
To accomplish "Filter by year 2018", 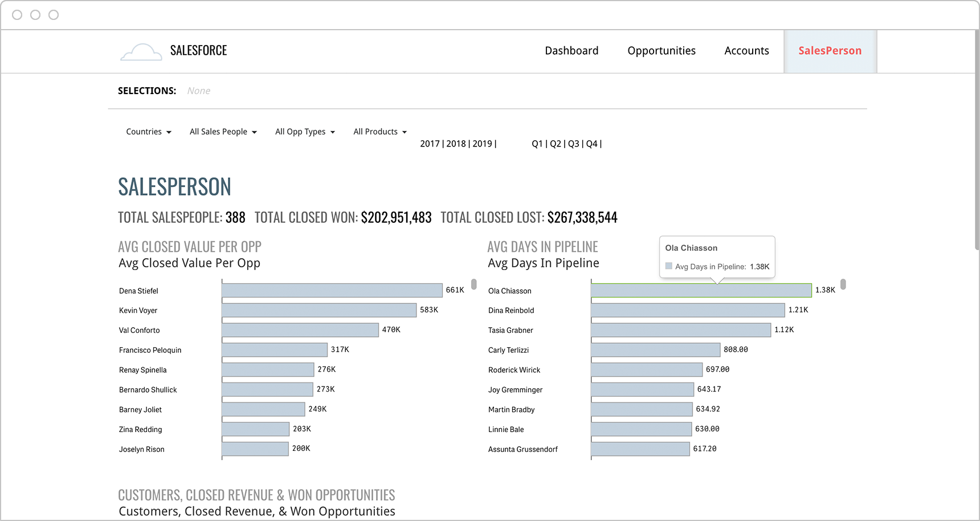I will click(456, 144).
